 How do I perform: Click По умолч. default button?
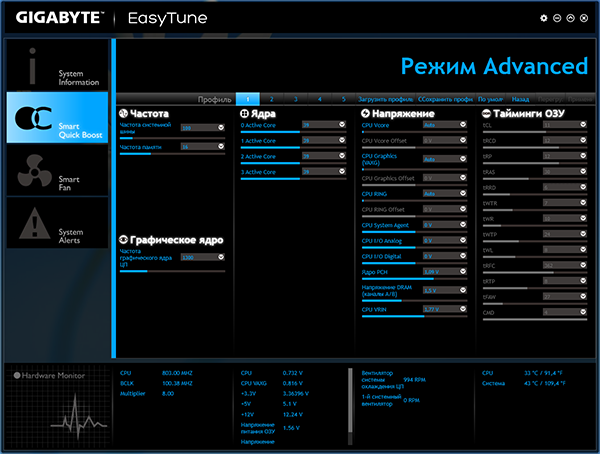(x=490, y=99)
